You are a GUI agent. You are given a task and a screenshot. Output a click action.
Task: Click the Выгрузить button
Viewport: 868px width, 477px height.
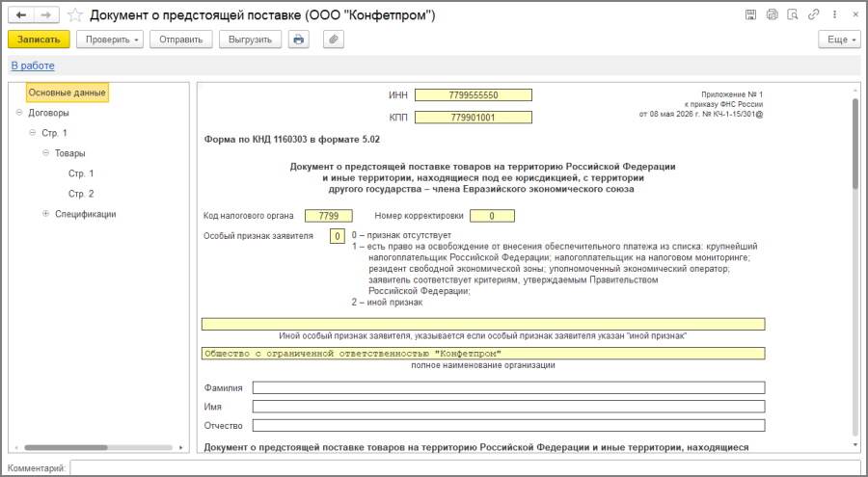click(250, 40)
